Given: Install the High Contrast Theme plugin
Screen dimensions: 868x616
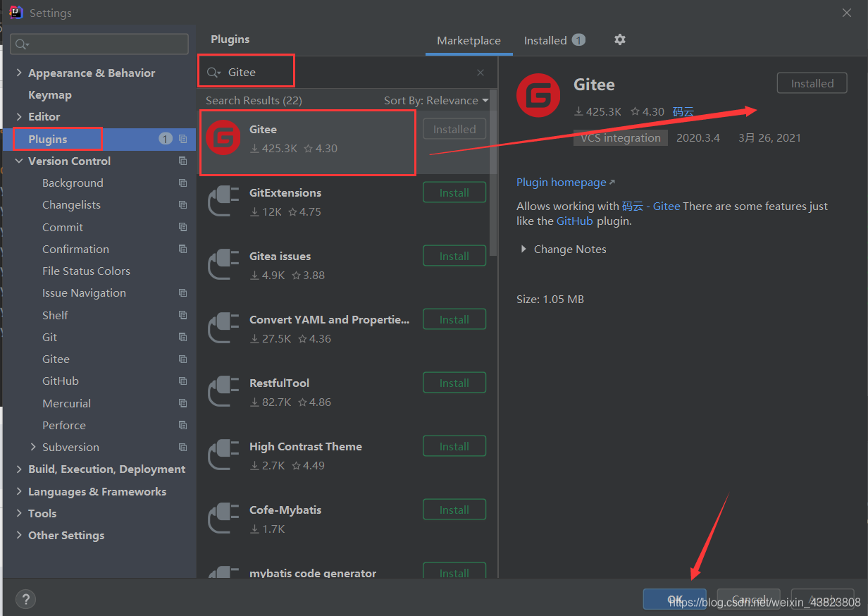Looking at the screenshot, I should click(x=454, y=446).
